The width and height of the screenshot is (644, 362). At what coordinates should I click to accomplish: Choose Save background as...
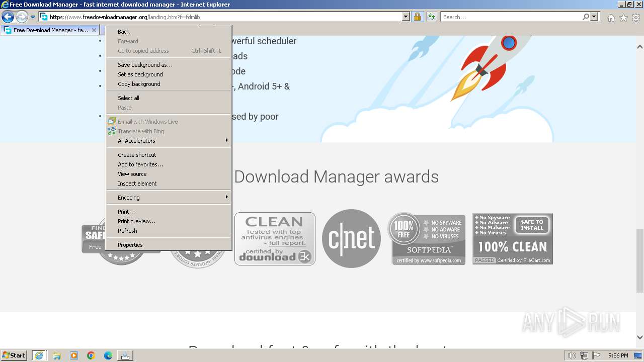point(169,65)
